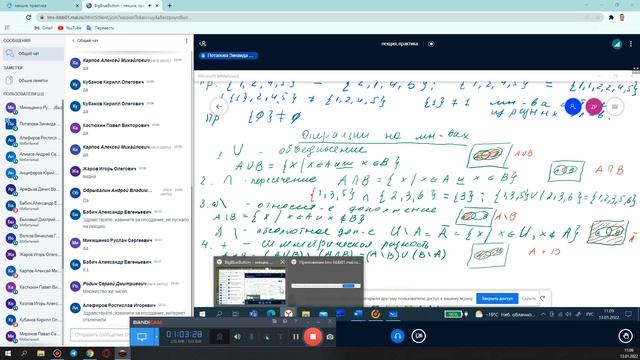Open BigBlueButton options three-dot menu
Screen dimensions: 640x360
[631, 44]
